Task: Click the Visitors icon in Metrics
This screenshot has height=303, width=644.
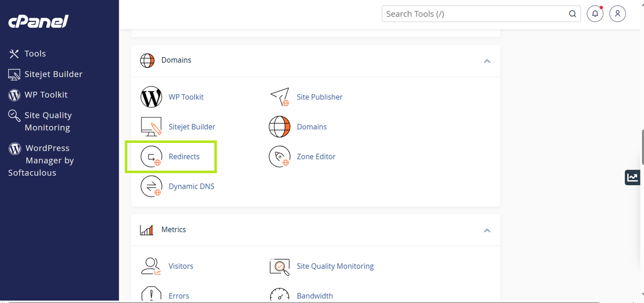Action: [x=151, y=266]
